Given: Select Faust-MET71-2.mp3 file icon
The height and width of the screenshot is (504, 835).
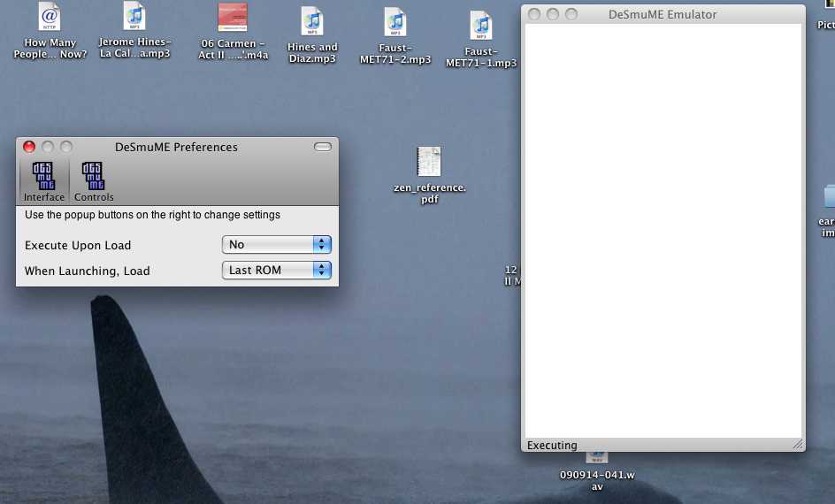Looking at the screenshot, I should point(395,22).
